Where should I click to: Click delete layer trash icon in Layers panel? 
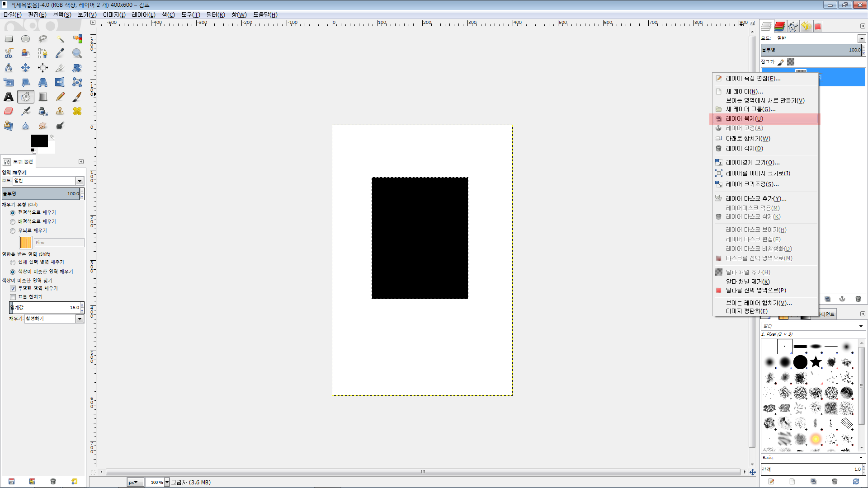tap(858, 299)
